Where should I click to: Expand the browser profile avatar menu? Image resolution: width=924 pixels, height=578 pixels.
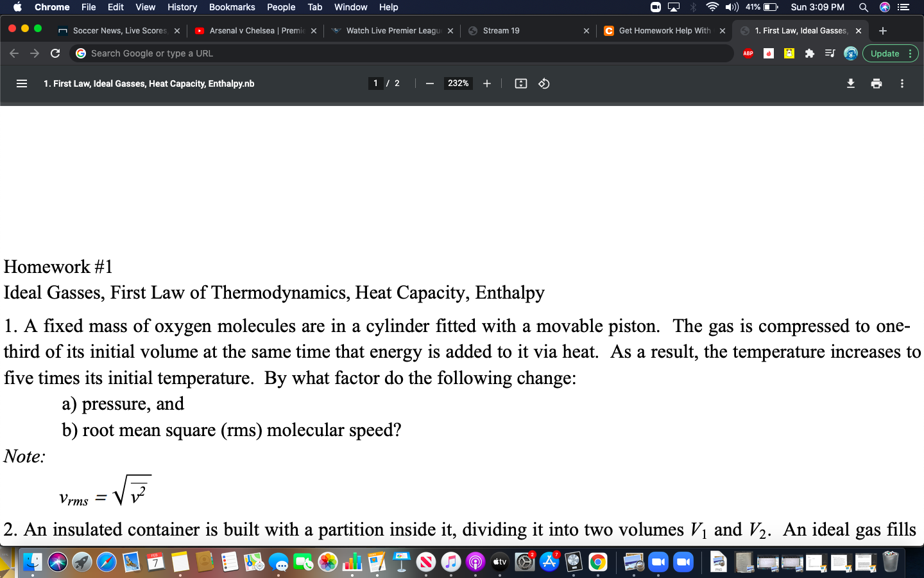[x=852, y=53]
